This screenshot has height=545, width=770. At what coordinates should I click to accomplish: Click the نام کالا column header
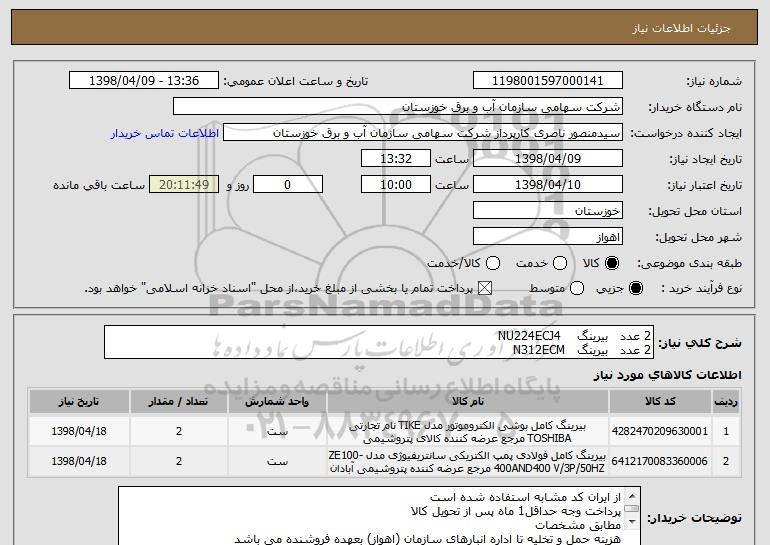tap(468, 402)
